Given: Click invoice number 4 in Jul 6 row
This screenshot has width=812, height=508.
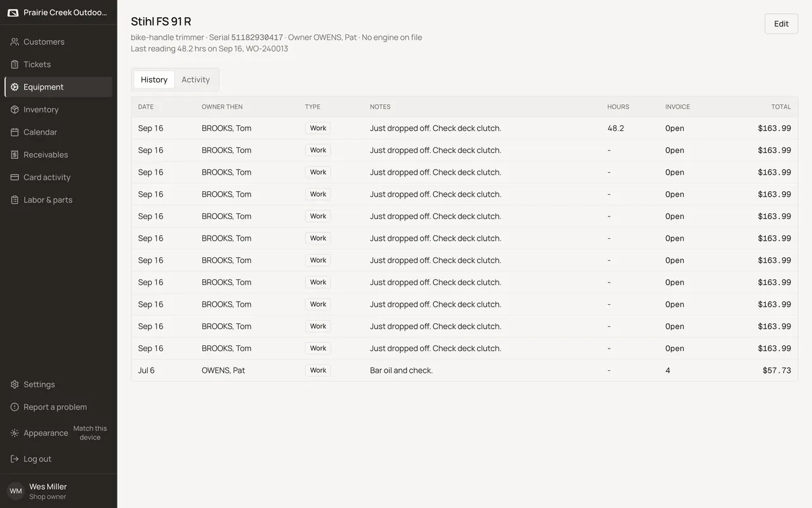Looking at the screenshot, I should 668,370.
